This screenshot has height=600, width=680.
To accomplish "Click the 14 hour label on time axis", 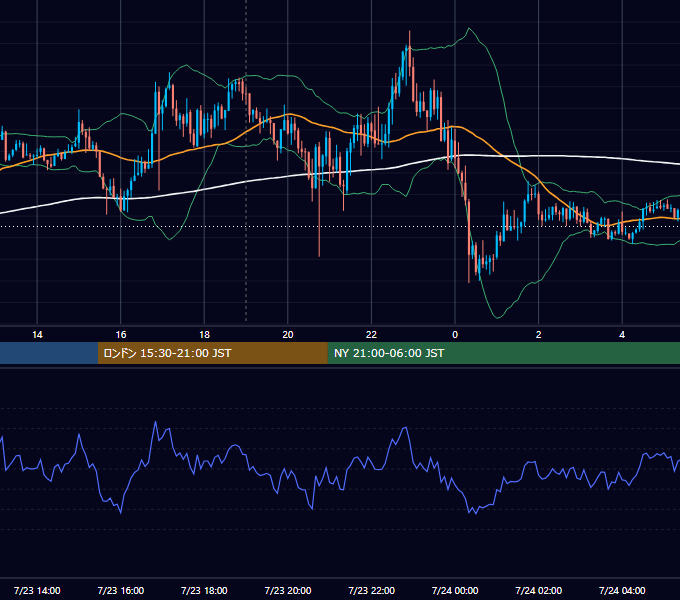I will [x=37, y=335].
